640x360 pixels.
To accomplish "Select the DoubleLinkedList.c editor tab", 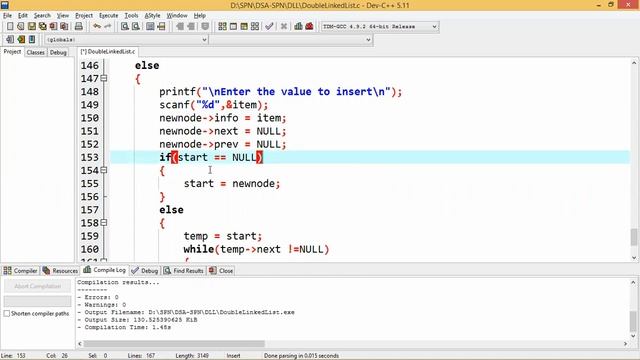I will tap(108, 52).
